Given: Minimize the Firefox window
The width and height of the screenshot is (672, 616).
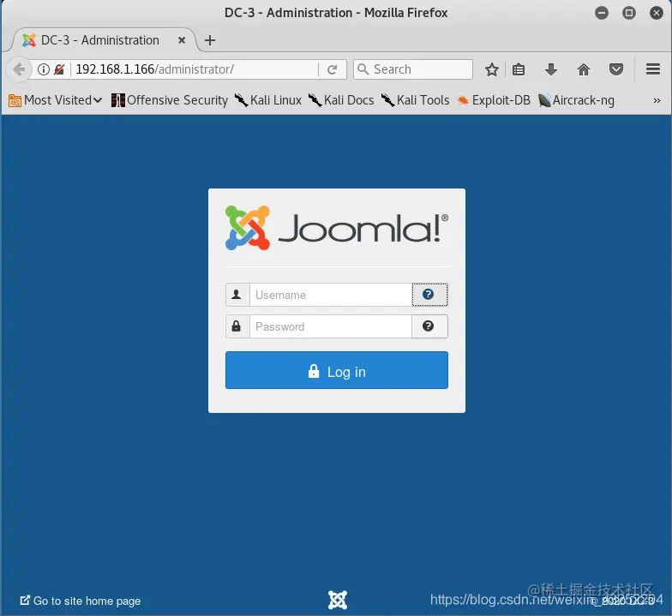Looking at the screenshot, I should [x=602, y=13].
